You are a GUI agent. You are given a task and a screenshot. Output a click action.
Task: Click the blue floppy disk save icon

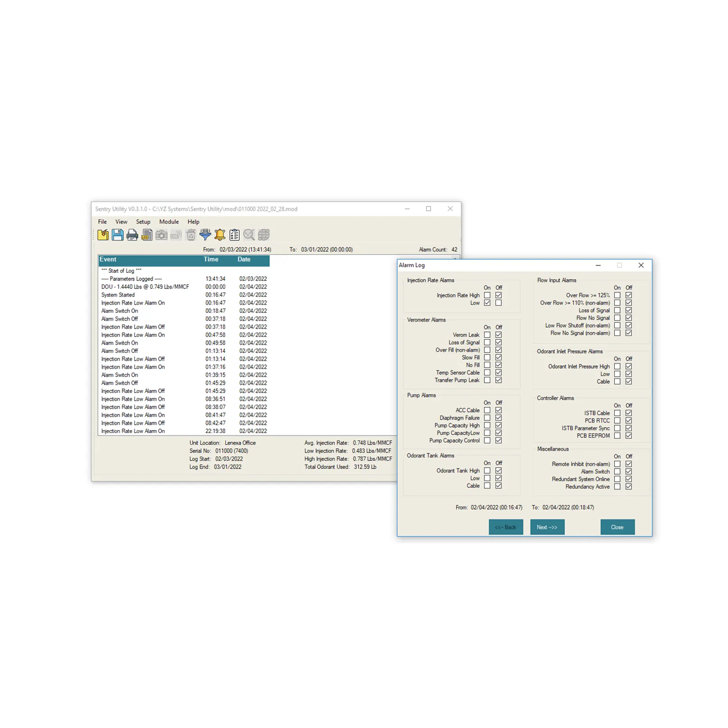[117, 235]
